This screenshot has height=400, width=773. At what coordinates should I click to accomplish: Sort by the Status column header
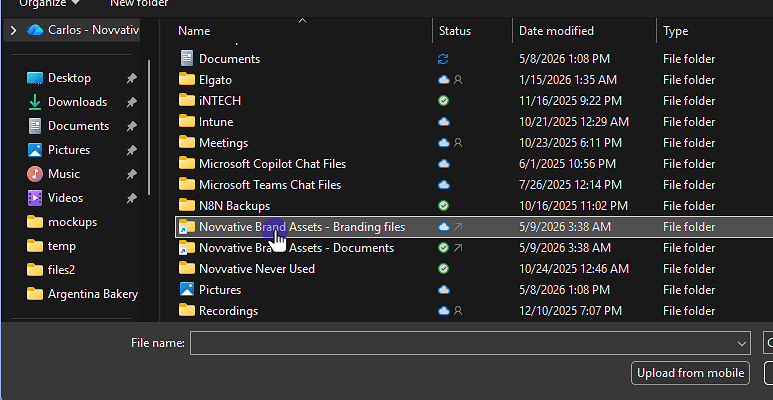[x=455, y=31]
